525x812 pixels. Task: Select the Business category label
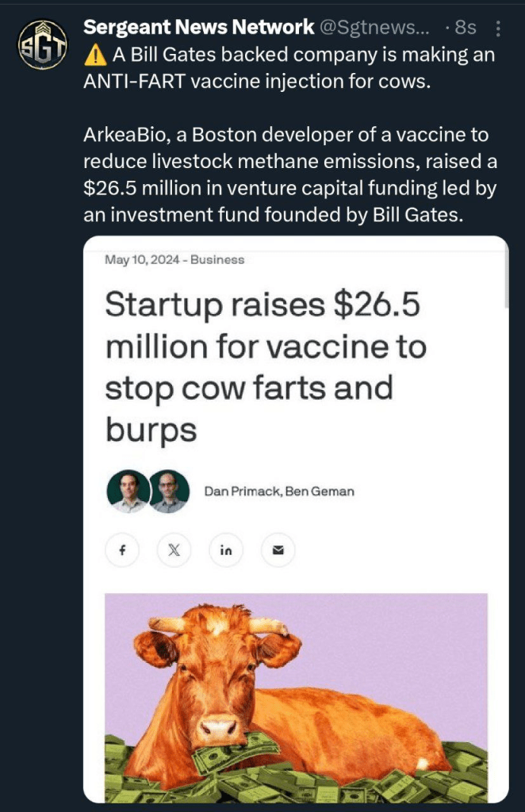pyautogui.click(x=217, y=259)
